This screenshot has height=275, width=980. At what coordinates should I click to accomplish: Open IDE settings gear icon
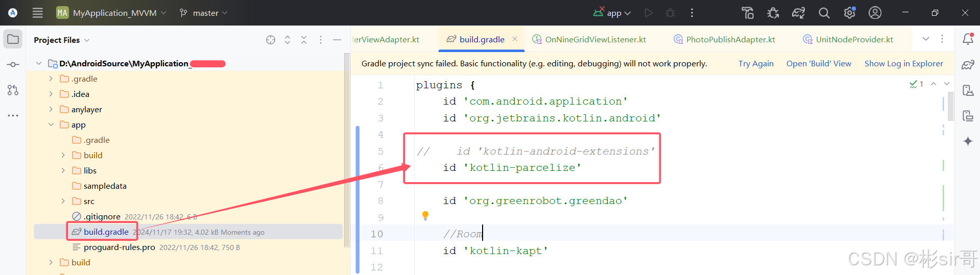click(x=850, y=13)
